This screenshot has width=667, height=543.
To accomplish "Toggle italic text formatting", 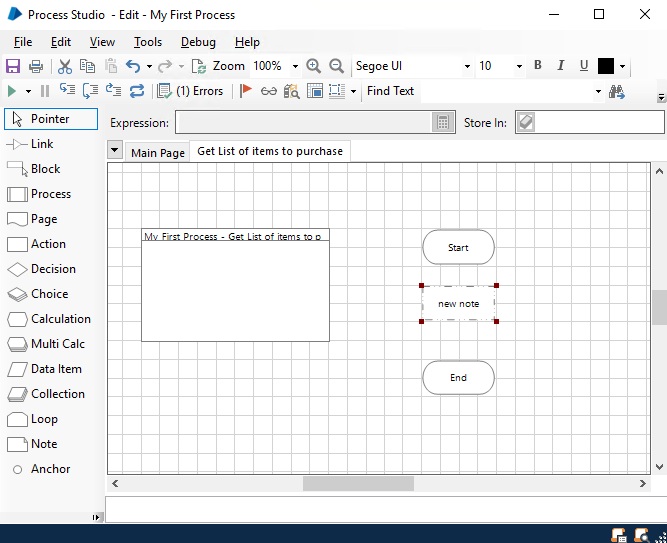I will (561, 66).
